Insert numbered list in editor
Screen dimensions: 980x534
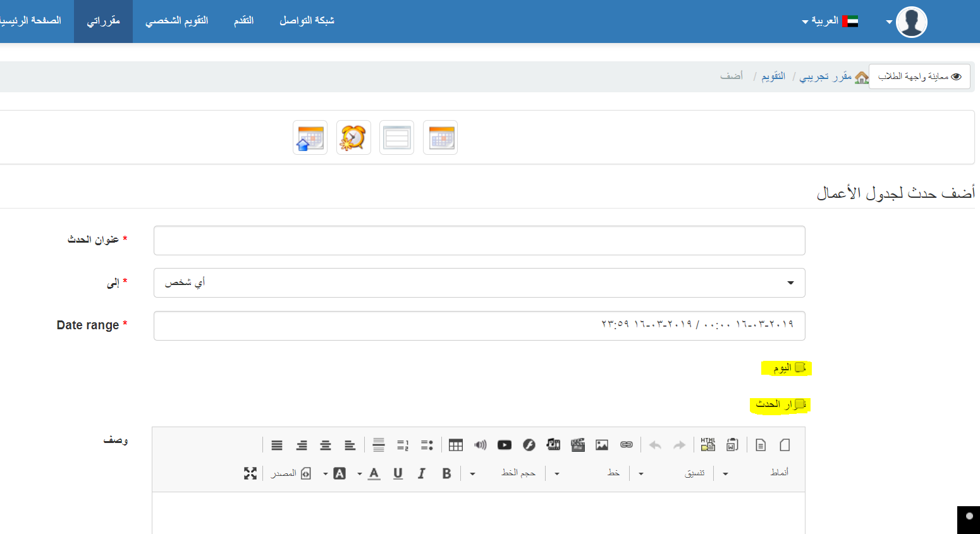click(403, 445)
